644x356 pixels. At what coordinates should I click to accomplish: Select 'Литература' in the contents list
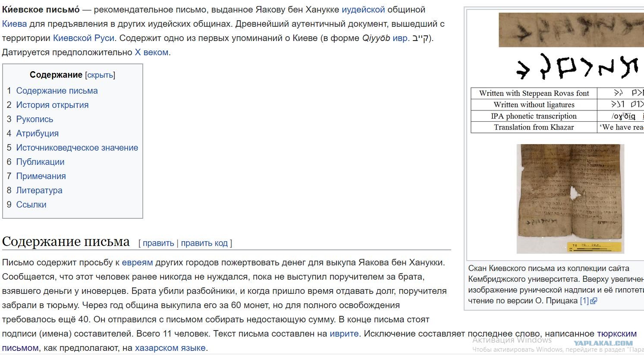[39, 190]
